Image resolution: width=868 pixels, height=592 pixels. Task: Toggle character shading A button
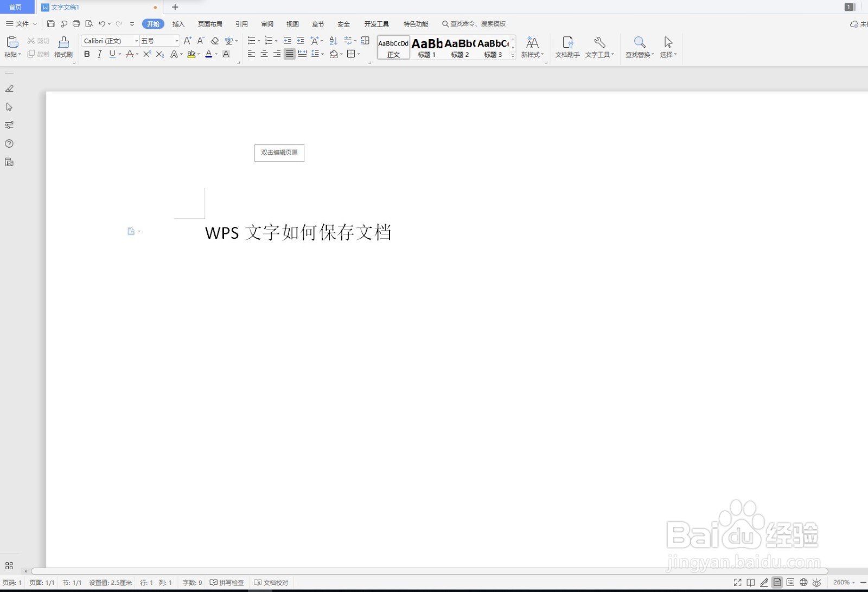pyautogui.click(x=226, y=54)
